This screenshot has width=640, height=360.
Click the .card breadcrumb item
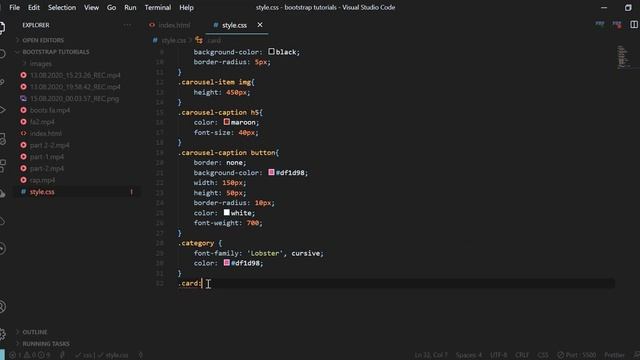[213, 40]
